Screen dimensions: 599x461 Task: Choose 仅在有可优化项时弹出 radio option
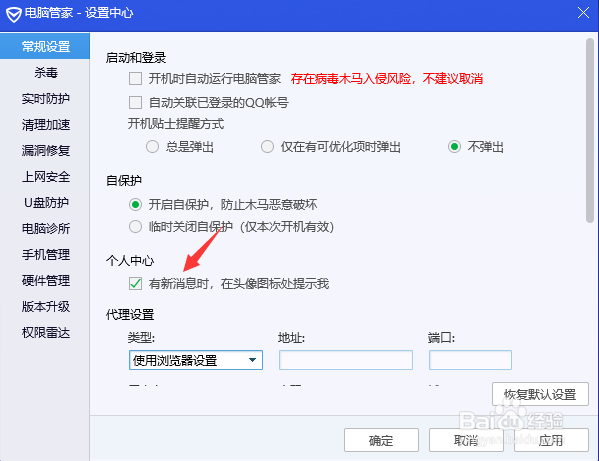pos(267,147)
